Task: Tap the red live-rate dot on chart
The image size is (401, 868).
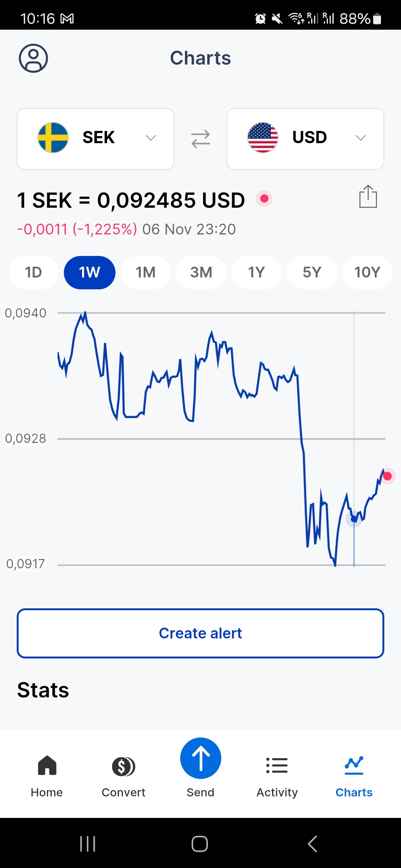Action: pos(387,476)
